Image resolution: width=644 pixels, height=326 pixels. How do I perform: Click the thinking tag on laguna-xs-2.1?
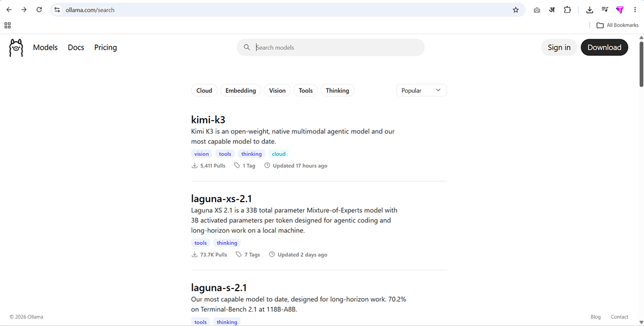227,243
